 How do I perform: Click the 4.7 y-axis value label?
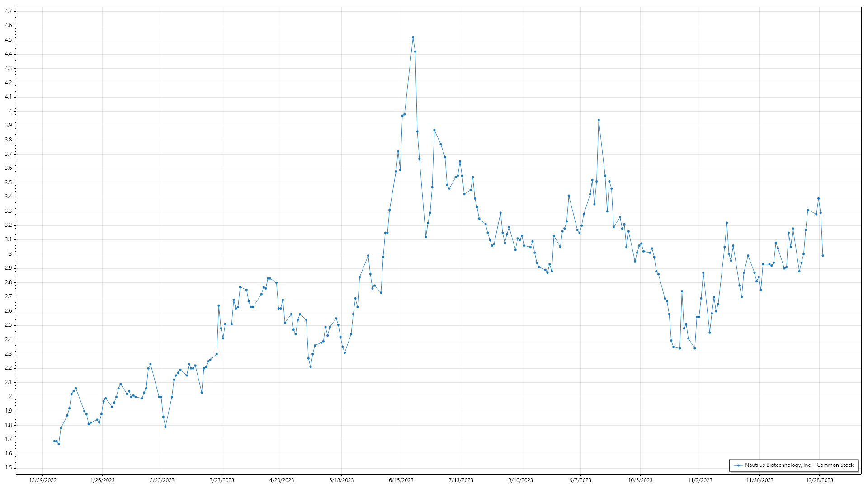(8, 11)
